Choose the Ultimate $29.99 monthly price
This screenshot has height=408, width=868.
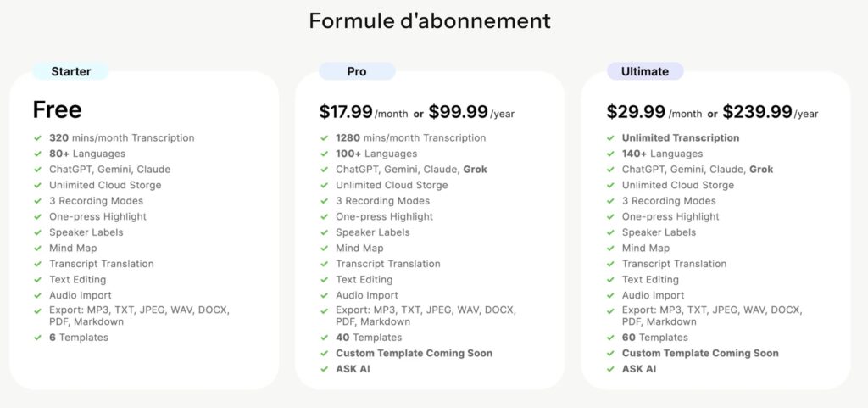click(x=635, y=112)
